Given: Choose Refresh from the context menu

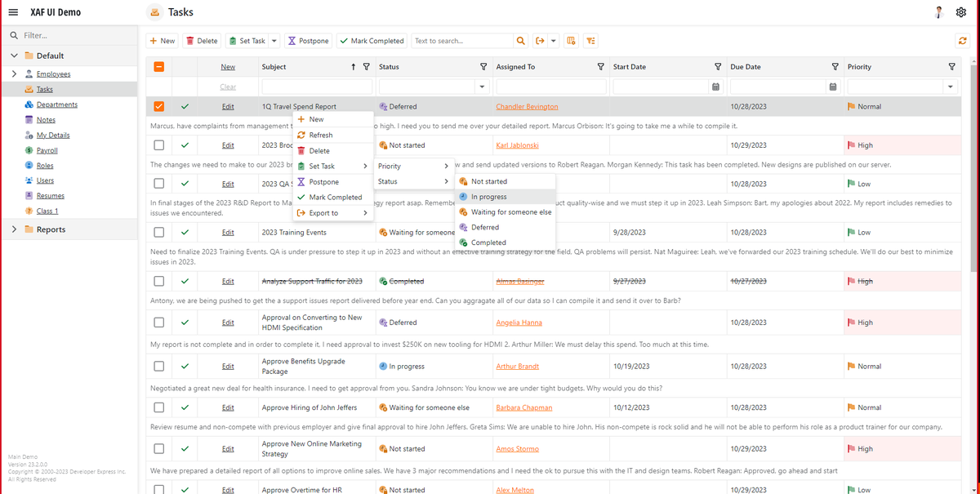Looking at the screenshot, I should coord(332,135).
